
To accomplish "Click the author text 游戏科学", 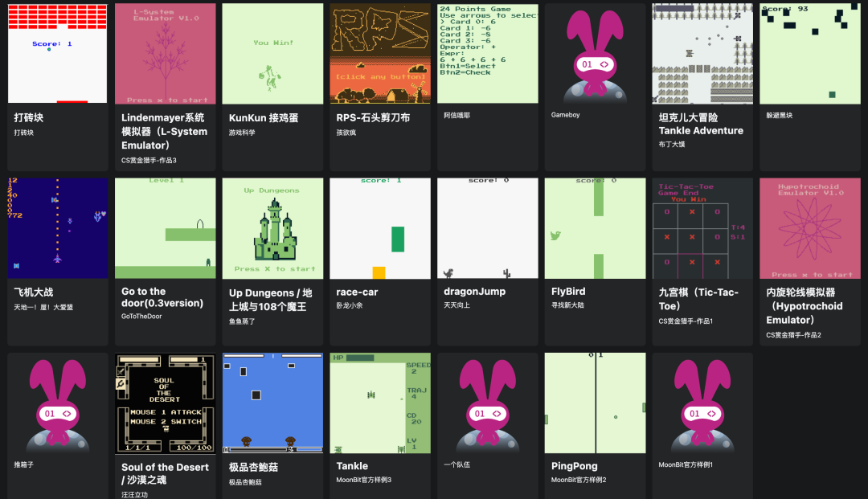I will (242, 133).
